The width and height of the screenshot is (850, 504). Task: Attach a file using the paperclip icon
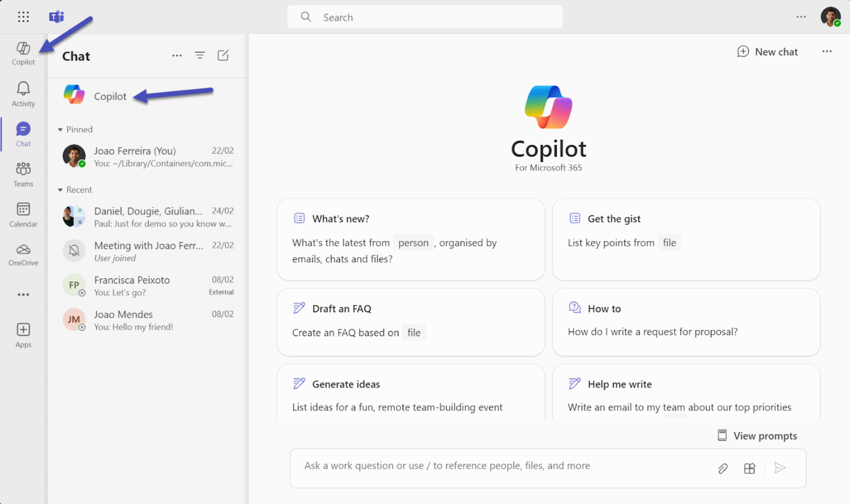tap(722, 468)
